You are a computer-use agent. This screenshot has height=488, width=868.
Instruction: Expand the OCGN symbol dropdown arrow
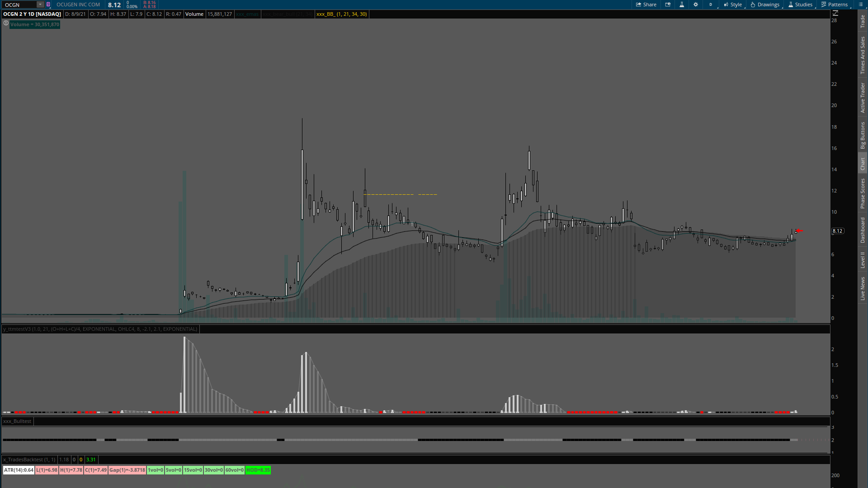click(40, 5)
